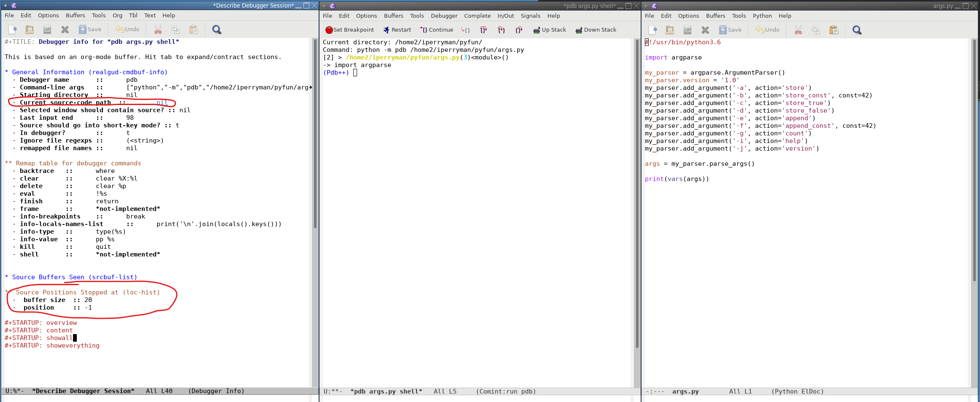
Task: Continue execution with the Continue icon
Action: coord(436,30)
